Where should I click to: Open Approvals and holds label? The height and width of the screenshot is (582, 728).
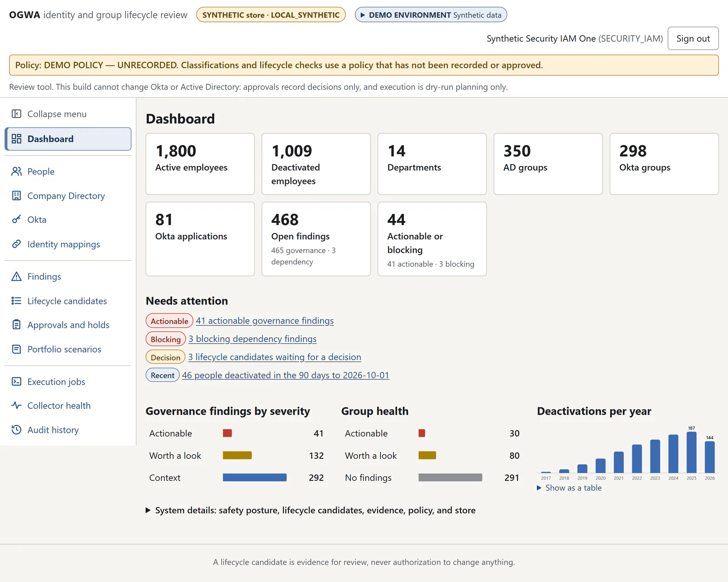coord(68,325)
